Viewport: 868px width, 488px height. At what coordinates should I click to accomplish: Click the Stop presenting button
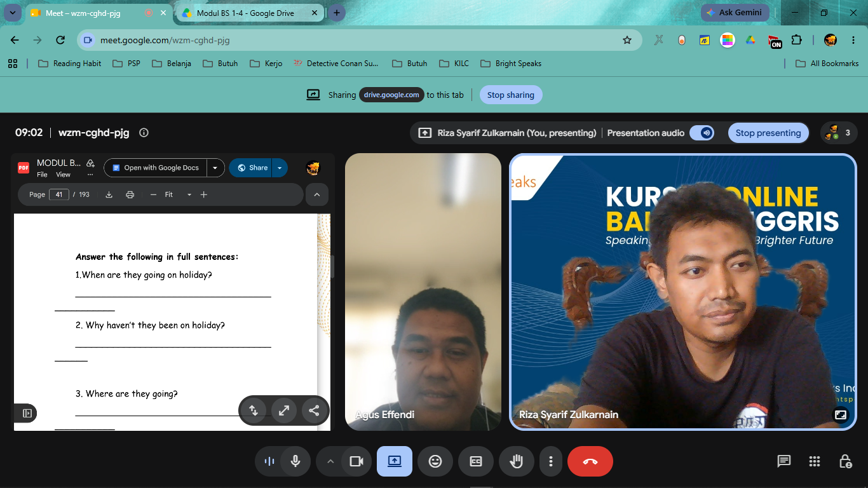[x=768, y=133]
